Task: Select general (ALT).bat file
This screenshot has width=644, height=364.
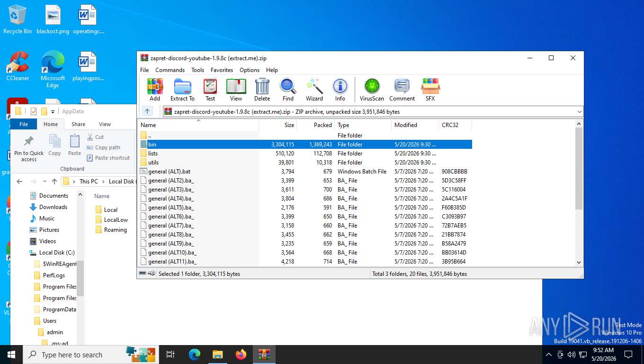Action: (305, 172)
